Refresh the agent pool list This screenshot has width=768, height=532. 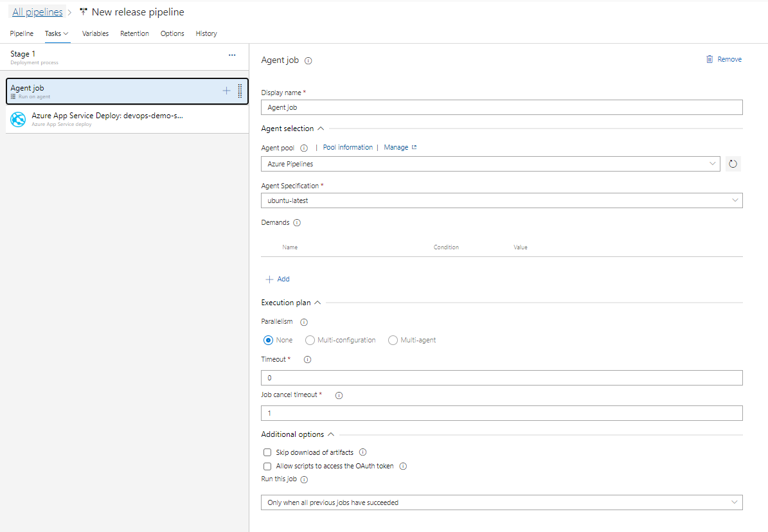click(733, 164)
